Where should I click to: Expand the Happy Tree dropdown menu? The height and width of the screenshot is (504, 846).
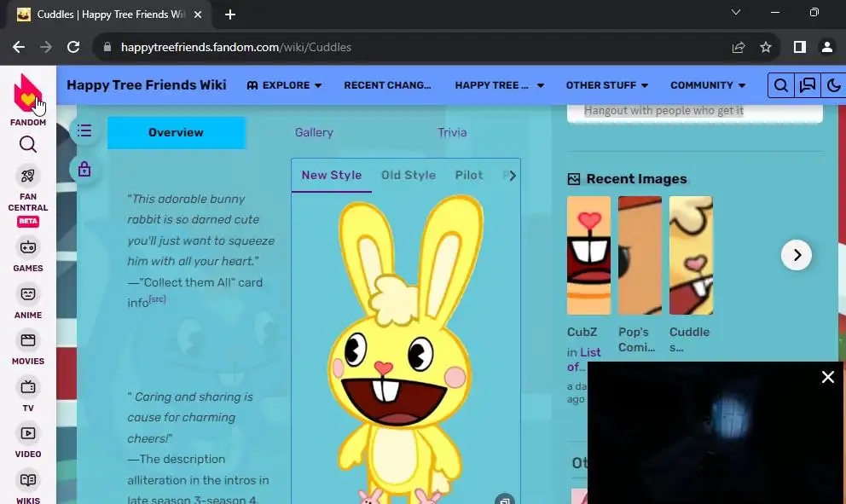pyautogui.click(x=500, y=85)
